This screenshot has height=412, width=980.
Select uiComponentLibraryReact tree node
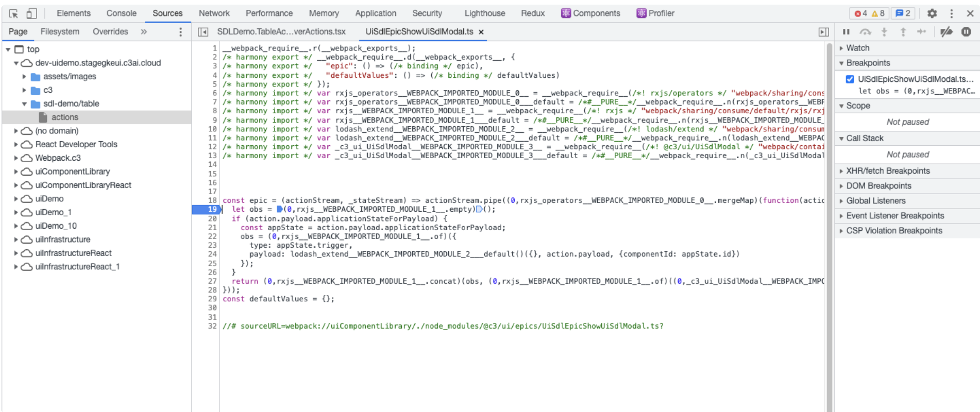point(83,185)
